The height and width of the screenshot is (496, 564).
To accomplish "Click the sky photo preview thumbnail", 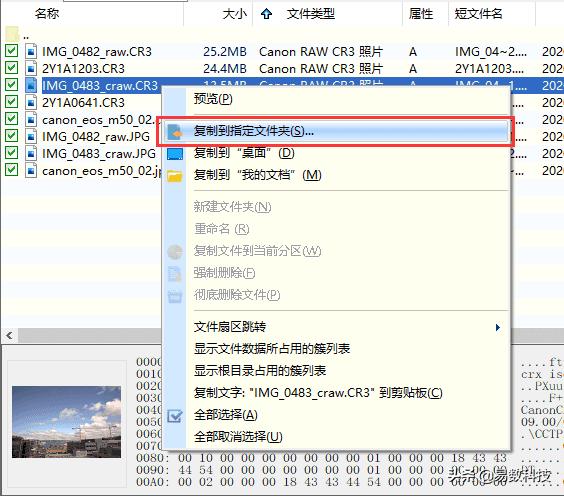I will click(67, 422).
